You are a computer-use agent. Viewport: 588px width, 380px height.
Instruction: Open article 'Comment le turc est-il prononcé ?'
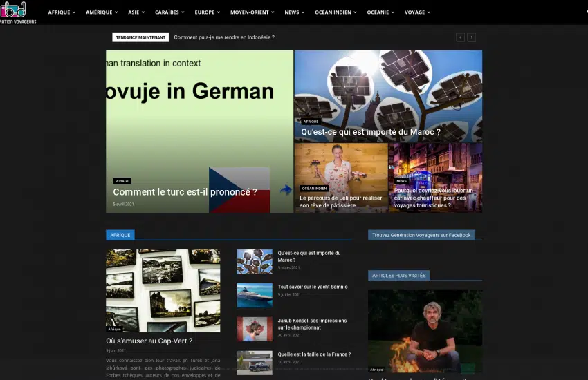tap(185, 192)
